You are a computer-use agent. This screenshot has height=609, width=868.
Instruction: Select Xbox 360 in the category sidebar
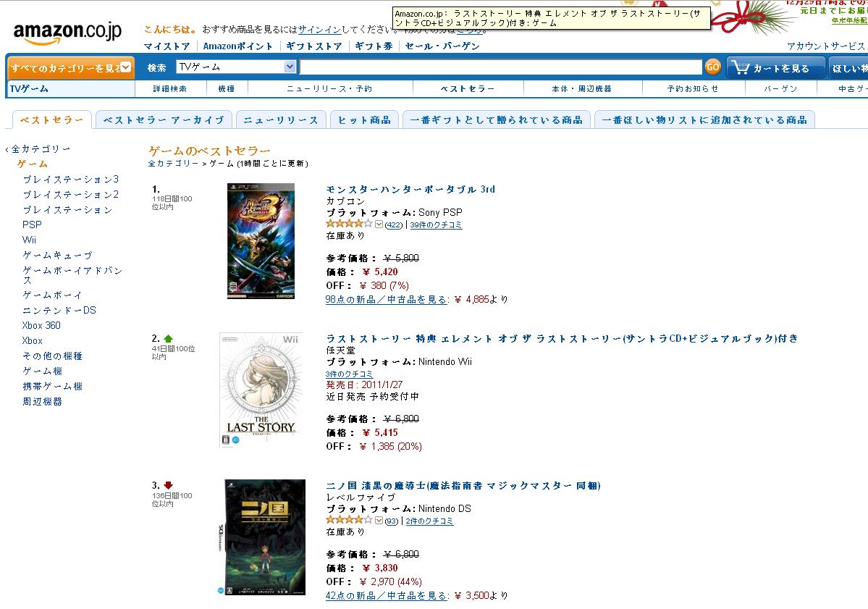click(x=41, y=326)
